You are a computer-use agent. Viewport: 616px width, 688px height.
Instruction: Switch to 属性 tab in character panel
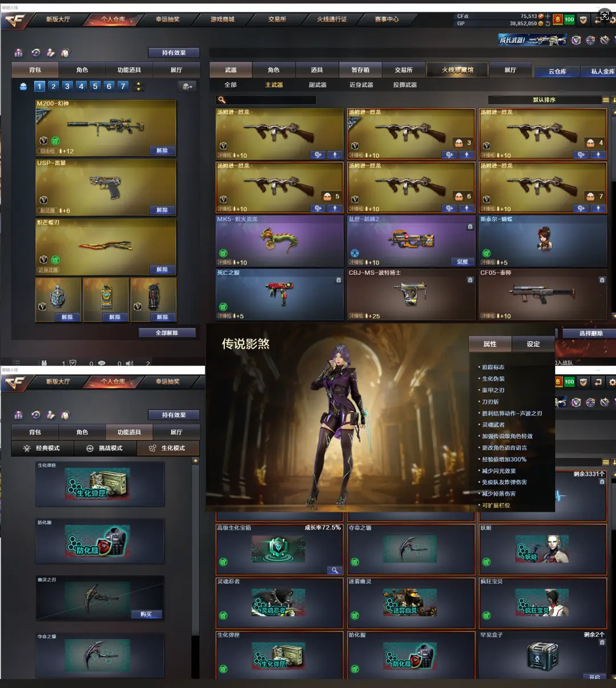pyautogui.click(x=490, y=344)
